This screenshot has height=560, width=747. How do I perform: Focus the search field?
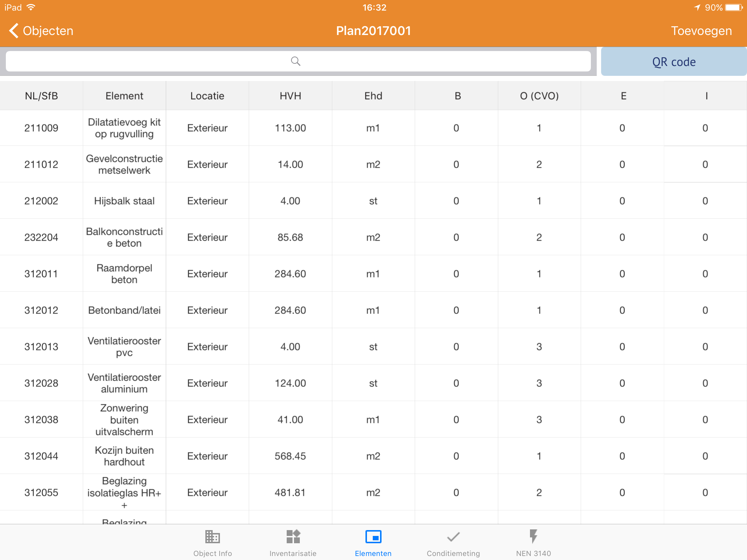[x=298, y=61]
